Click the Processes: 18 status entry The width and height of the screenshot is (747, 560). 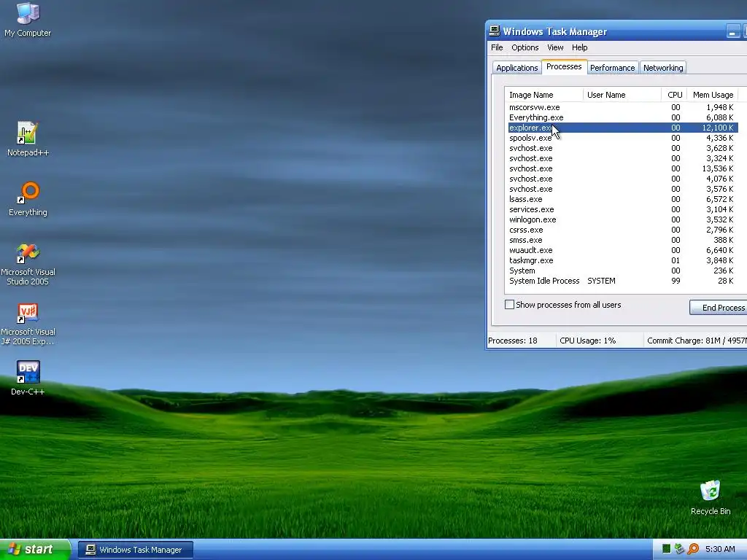521,341
